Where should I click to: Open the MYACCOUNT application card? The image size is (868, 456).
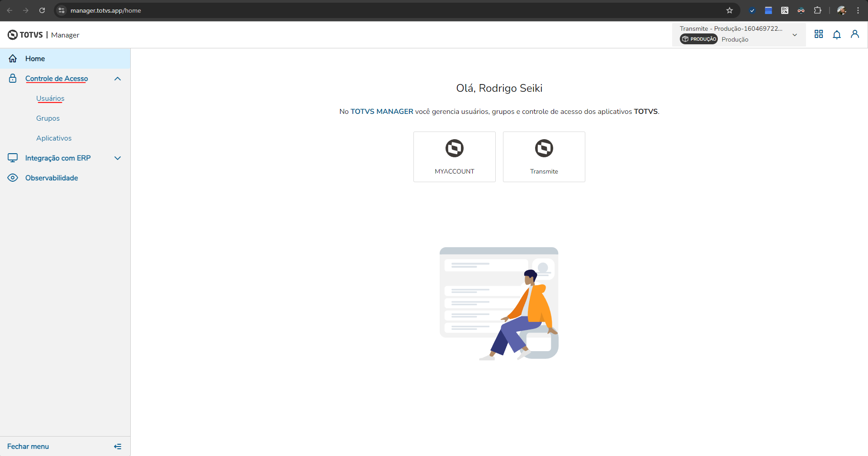coord(455,157)
